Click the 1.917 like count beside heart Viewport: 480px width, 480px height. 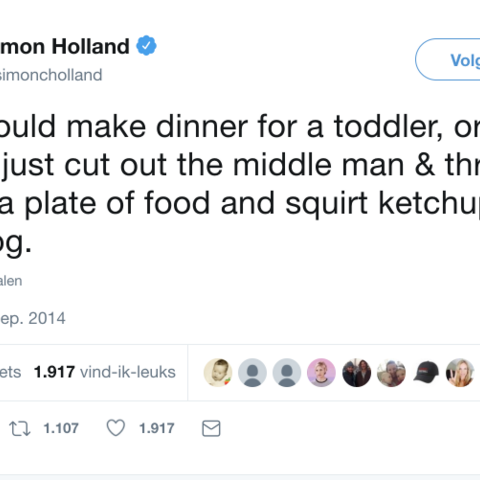point(157,428)
